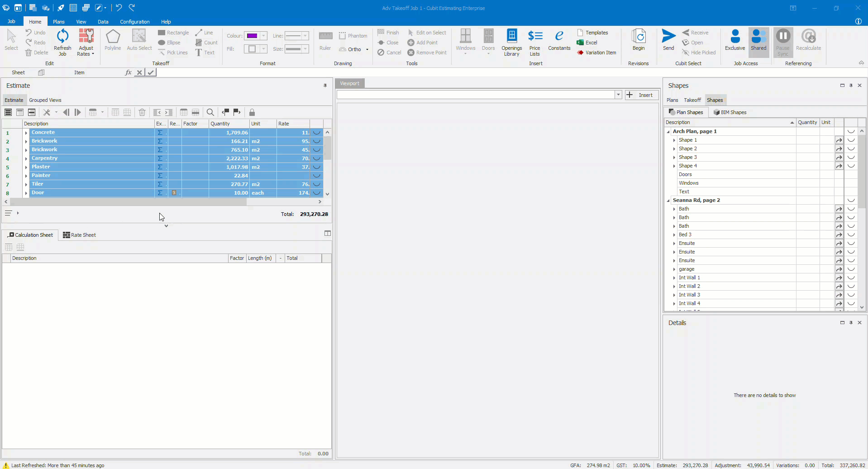The image size is (868, 469).
Task: Open the Fill dropdown arrow
Action: point(263,49)
